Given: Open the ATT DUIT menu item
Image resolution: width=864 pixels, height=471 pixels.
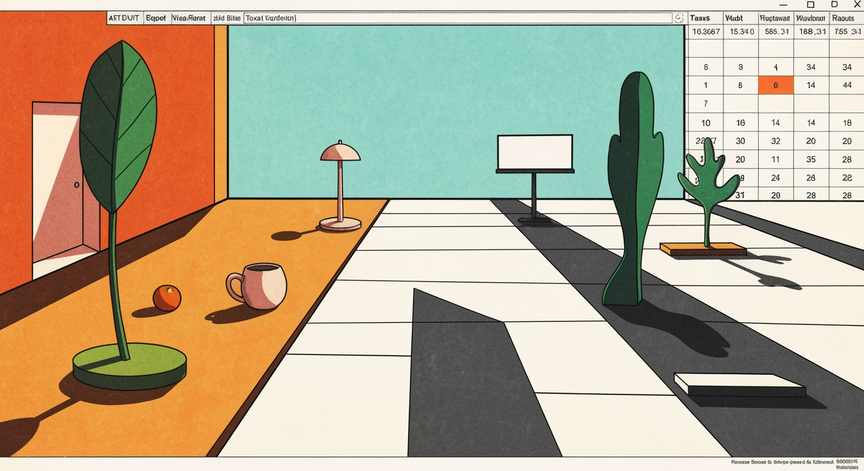Looking at the screenshot, I should point(124,18).
